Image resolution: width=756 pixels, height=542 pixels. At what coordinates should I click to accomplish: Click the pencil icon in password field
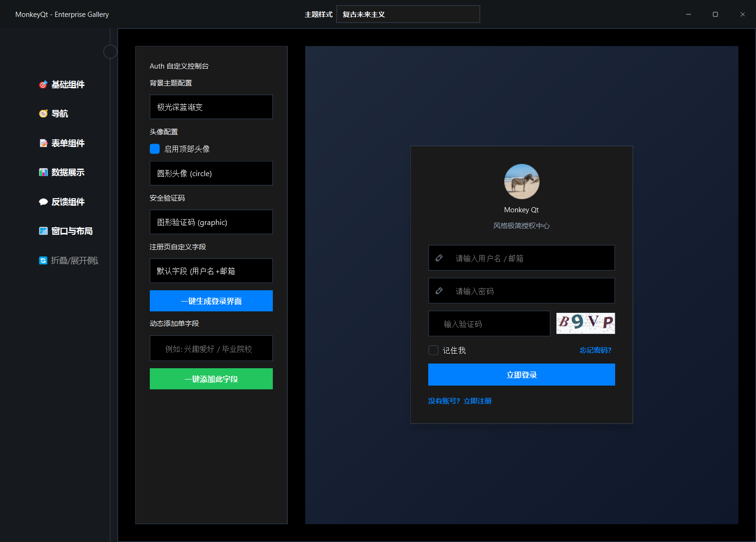[x=439, y=291]
